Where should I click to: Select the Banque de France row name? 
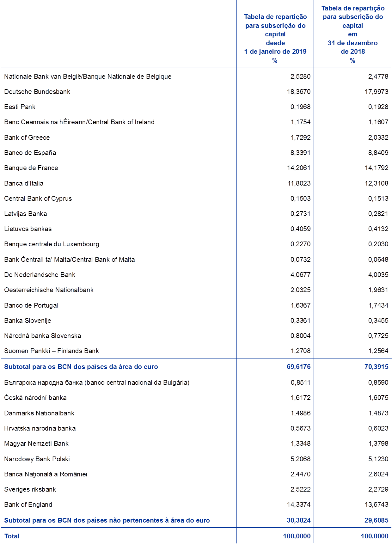tap(31, 168)
